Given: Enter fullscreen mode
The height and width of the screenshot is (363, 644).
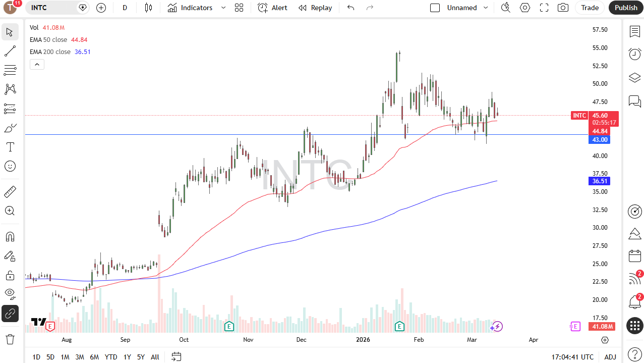Looking at the screenshot, I should (x=544, y=8).
